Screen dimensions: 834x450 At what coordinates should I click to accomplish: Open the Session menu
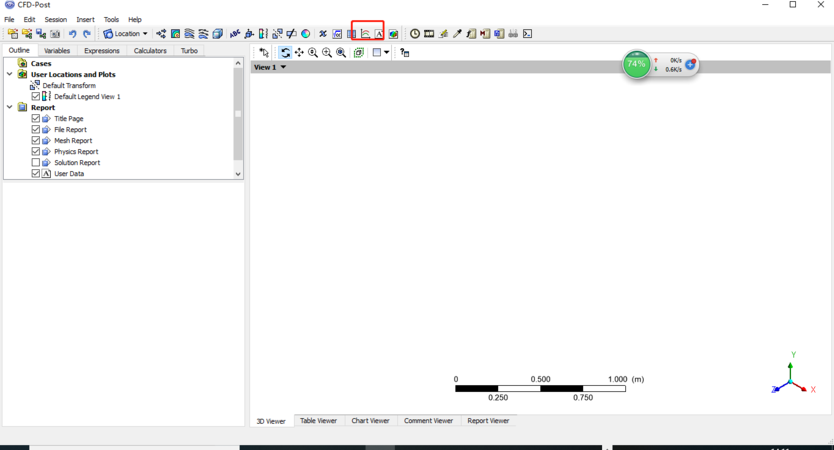tap(55, 19)
